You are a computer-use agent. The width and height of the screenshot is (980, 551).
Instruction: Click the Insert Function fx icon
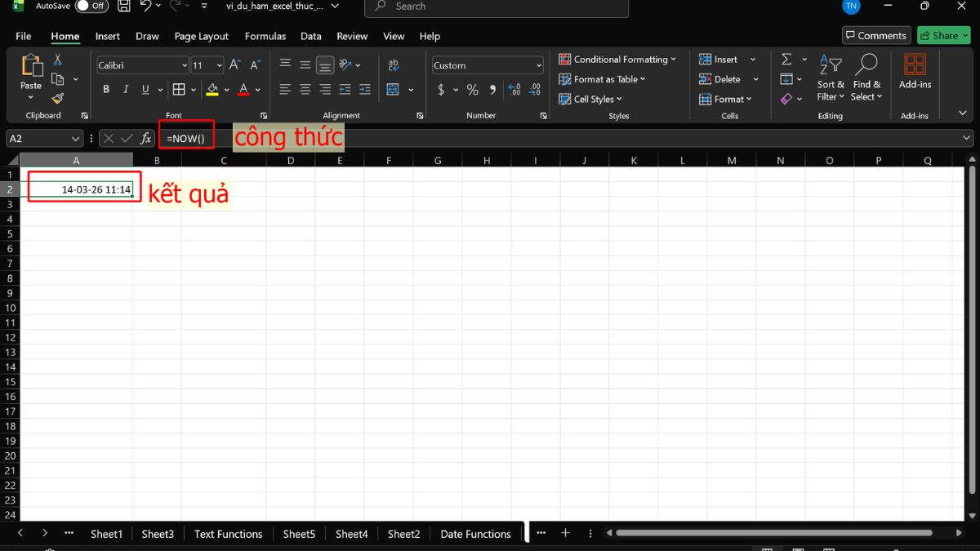click(146, 139)
